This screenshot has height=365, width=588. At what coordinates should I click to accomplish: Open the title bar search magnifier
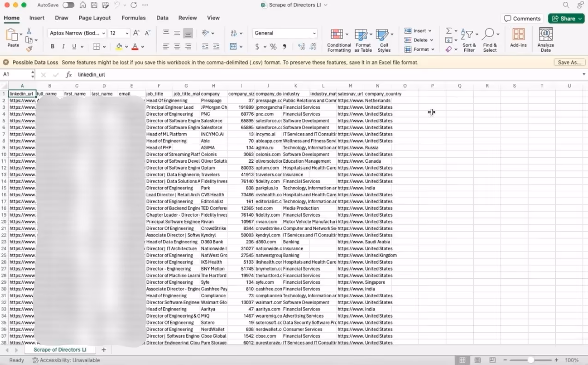[x=566, y=5]
